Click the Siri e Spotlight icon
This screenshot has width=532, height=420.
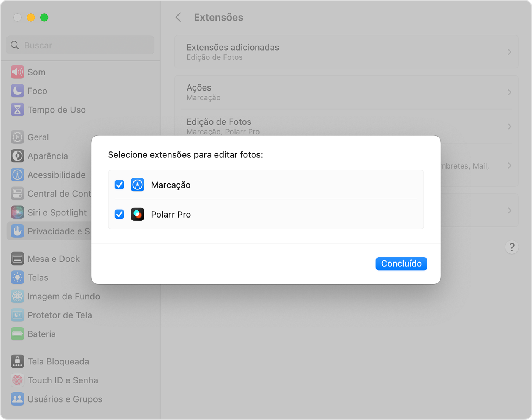coord(17,212)
